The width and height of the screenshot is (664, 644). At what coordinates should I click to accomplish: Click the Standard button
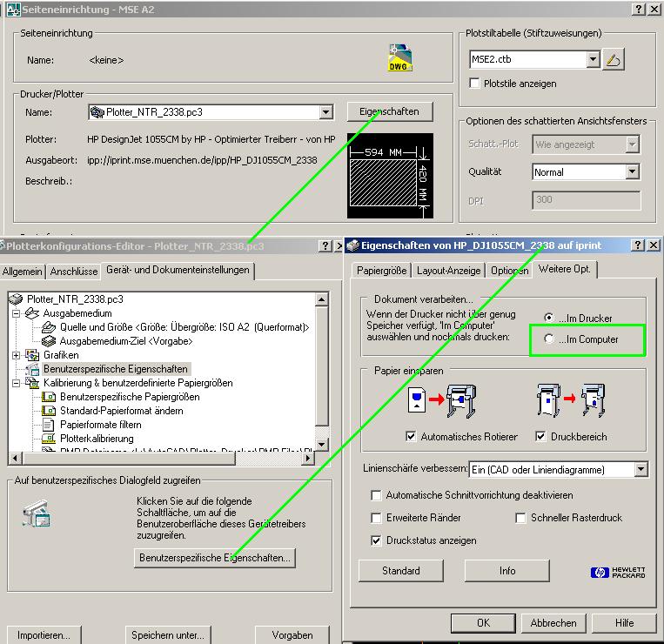tap(400, 571)
